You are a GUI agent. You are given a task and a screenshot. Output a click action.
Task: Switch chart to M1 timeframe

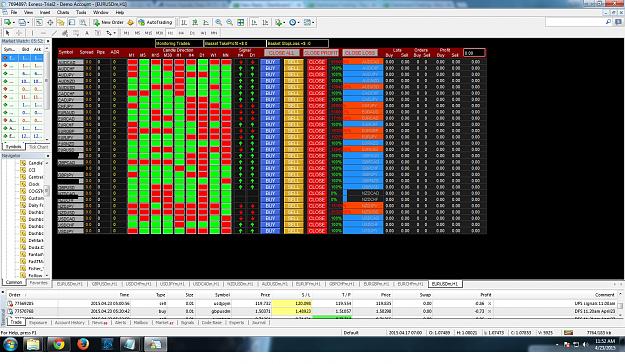pos(126,33)
